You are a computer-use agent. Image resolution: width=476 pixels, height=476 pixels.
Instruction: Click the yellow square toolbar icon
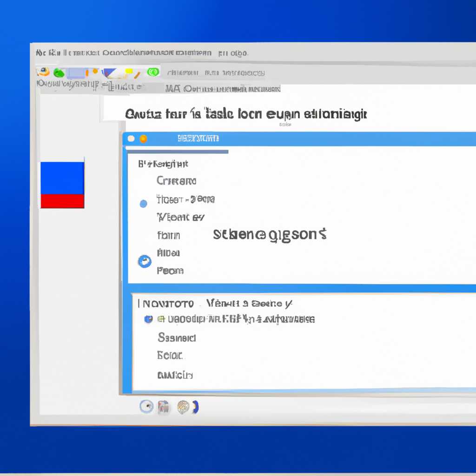pyautogui.click(x=129, y=71)
